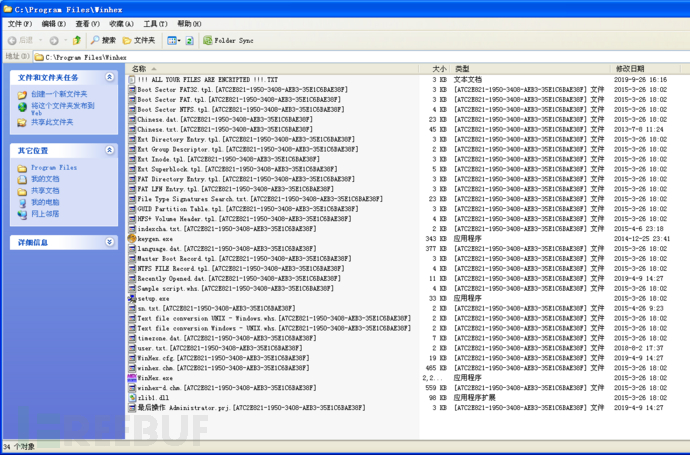Click the address bar path field
Image resolution: width=690 pixels, height=455 pixels.
[x=361, y=57]
